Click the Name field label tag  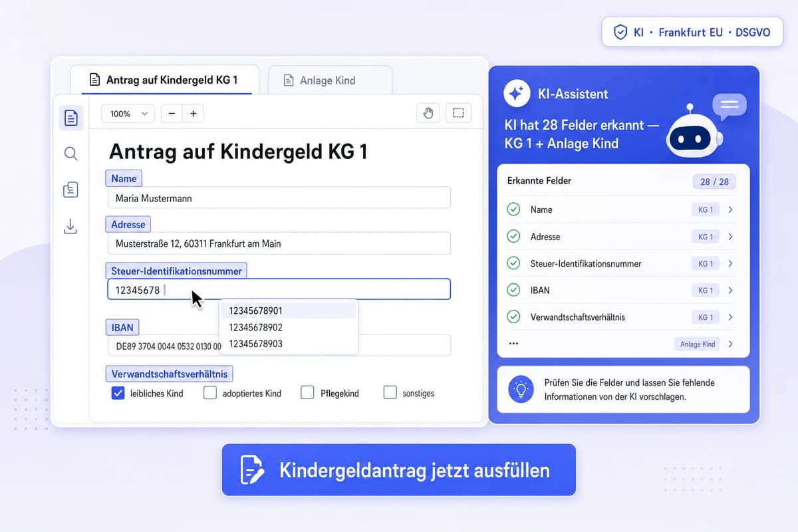(x=124, y=178)
